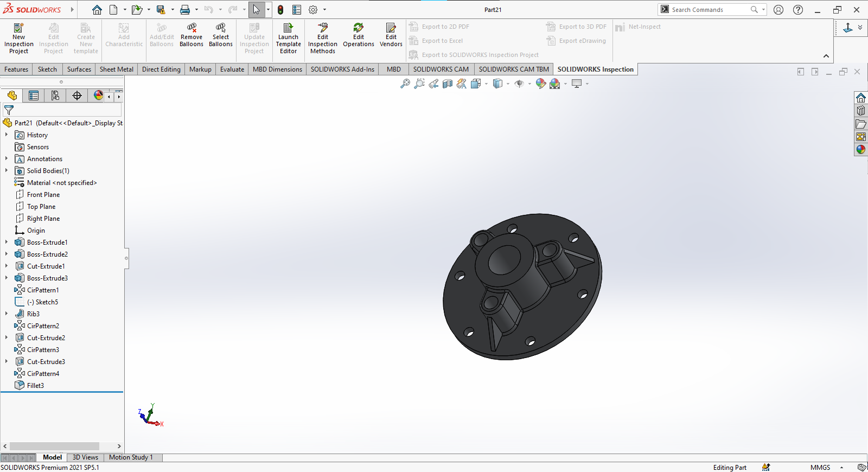Image resolution: width=868 pixels, height=472 pixels.
Task: Click Edit Appearance color ball icon
Action: pyautogui.click(x=540, y=84)
